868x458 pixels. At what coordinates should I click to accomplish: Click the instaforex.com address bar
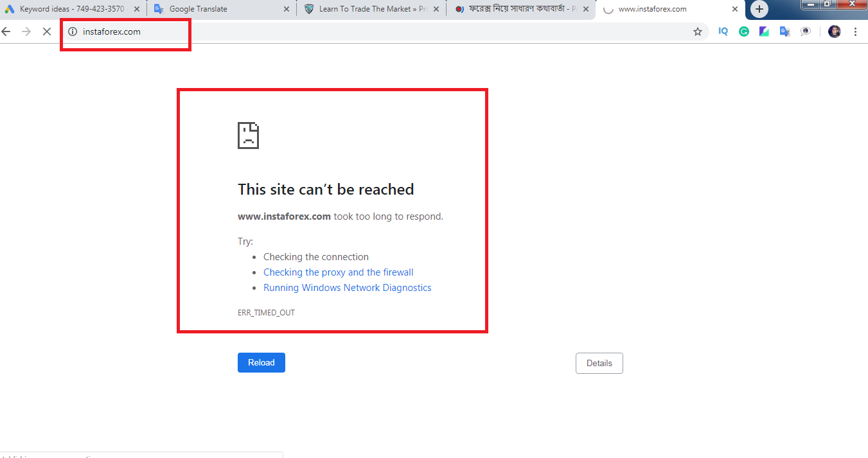(385, 31)
